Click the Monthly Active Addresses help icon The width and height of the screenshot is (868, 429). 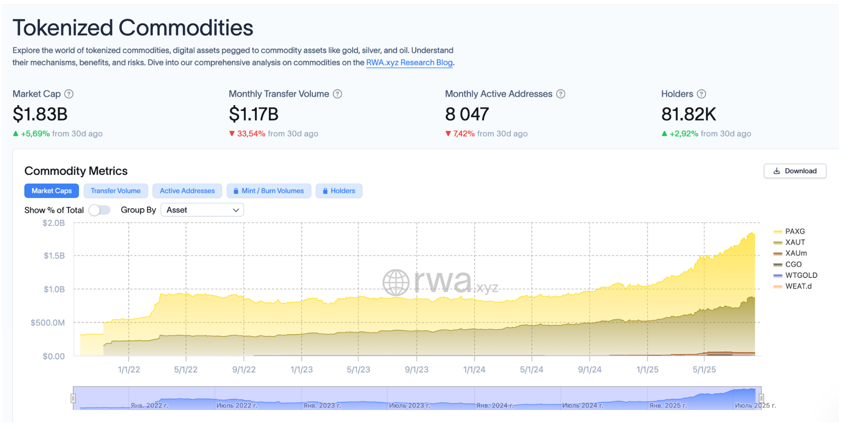coord(561,94)
